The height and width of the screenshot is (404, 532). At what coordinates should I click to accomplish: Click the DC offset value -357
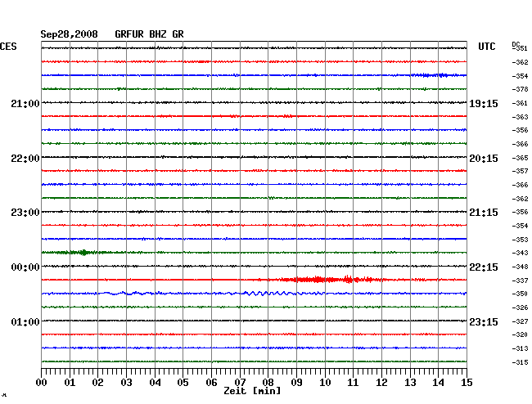520,171
